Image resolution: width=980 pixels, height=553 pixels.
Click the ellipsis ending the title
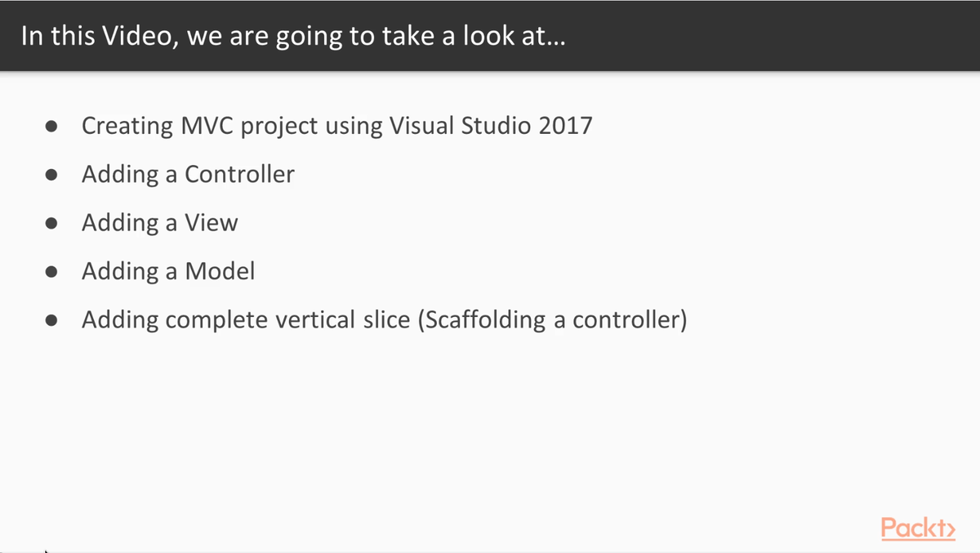[552, 41]
